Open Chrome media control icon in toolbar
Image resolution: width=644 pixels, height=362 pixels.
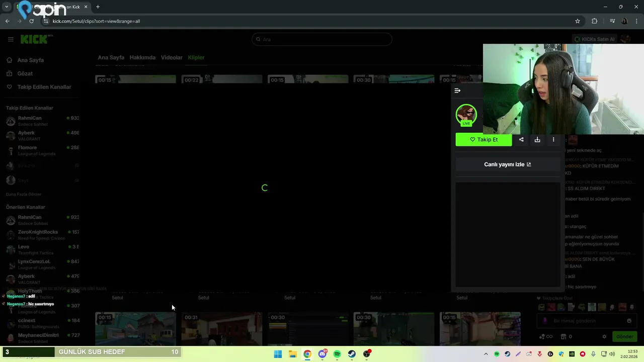coord(612,21)
